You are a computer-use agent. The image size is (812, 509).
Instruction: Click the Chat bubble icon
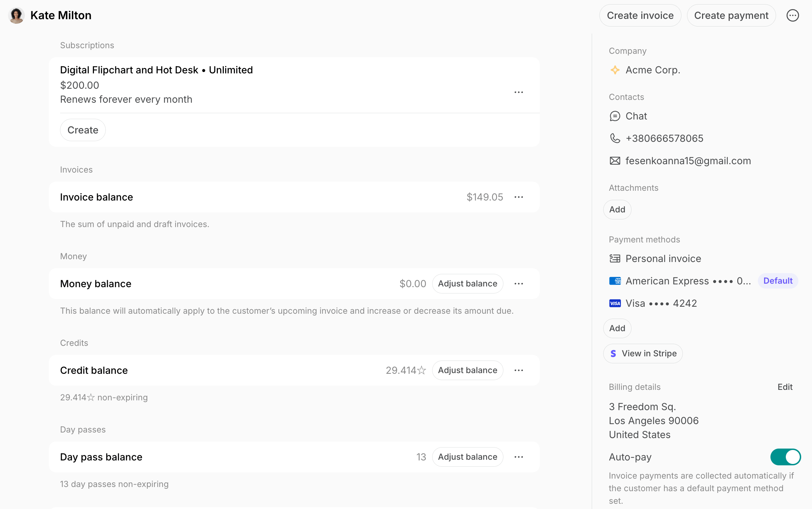pyautogui.click(x=615, y=116)
